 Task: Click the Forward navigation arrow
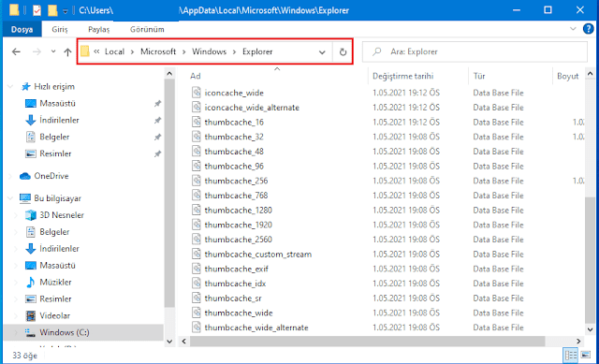[x=37, y=51]
